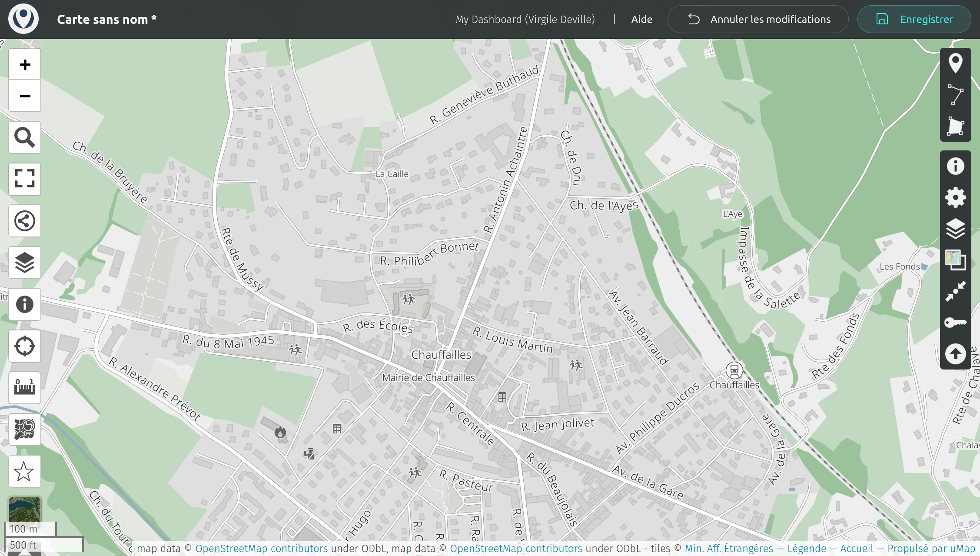Click the La Caille place label

point(392,174)
